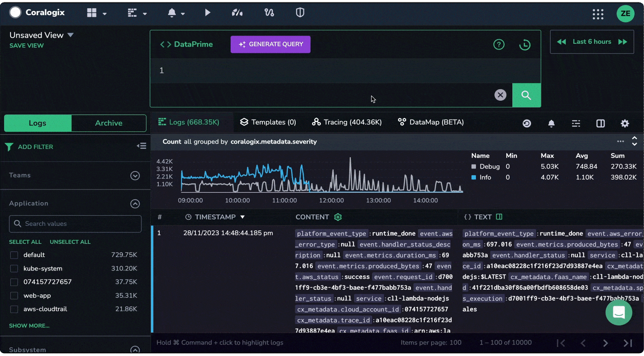Open the dashboards grid icon in top bar
Screen dimensions: 644x356
(x=92, y=13)
